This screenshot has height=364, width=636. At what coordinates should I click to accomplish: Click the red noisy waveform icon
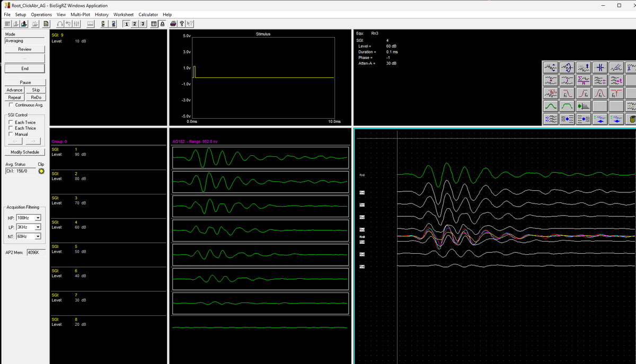tap(551, 93)
